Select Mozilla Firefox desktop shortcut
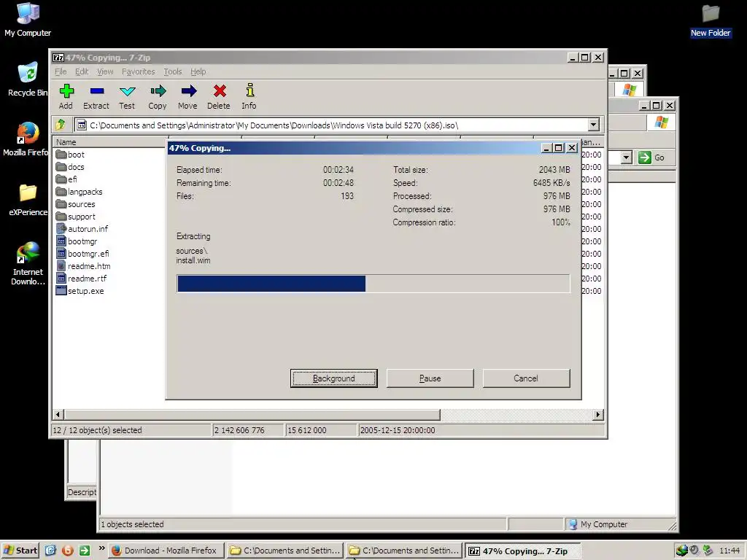The height and width of the screenshot is (560, 747). [x=26, y=139]
